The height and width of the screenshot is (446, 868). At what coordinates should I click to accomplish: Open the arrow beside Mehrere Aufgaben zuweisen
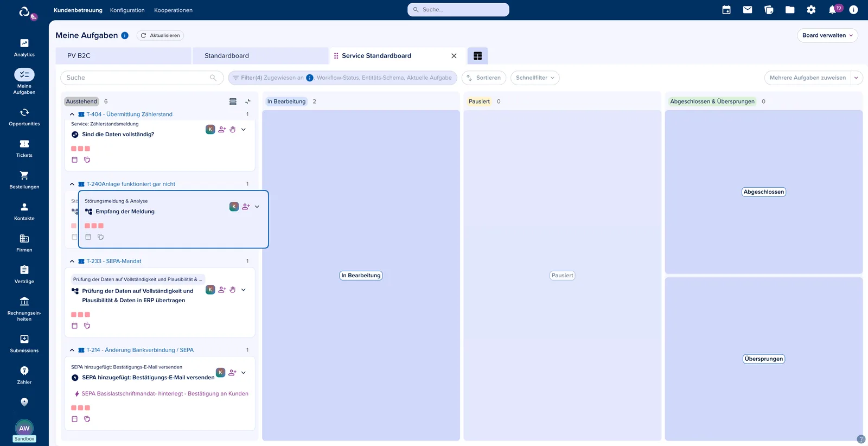pos(857,78)
